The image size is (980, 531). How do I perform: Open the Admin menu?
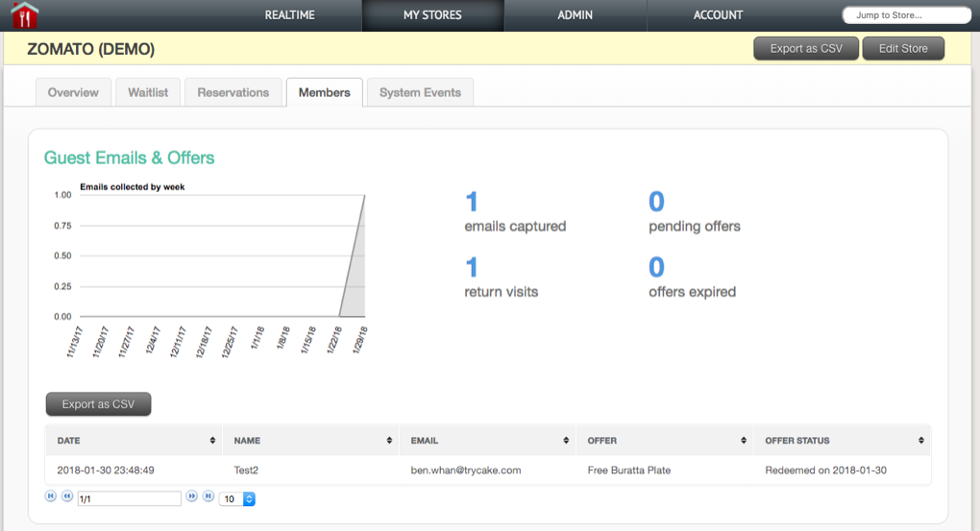(575, 15)
